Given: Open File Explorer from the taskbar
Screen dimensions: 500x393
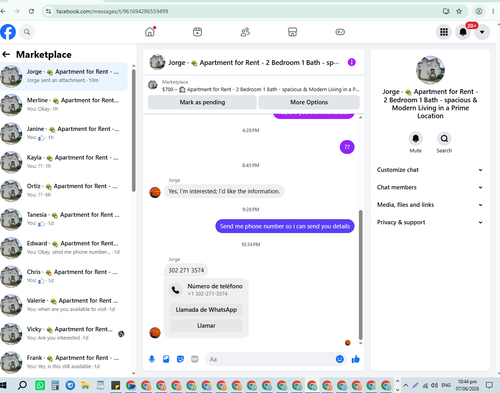Looking at the screenshot, I should pos(85,385).
